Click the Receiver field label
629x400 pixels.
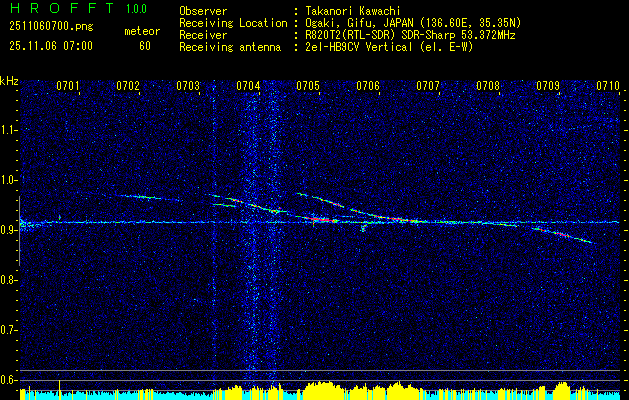click(x=203, y=35)
